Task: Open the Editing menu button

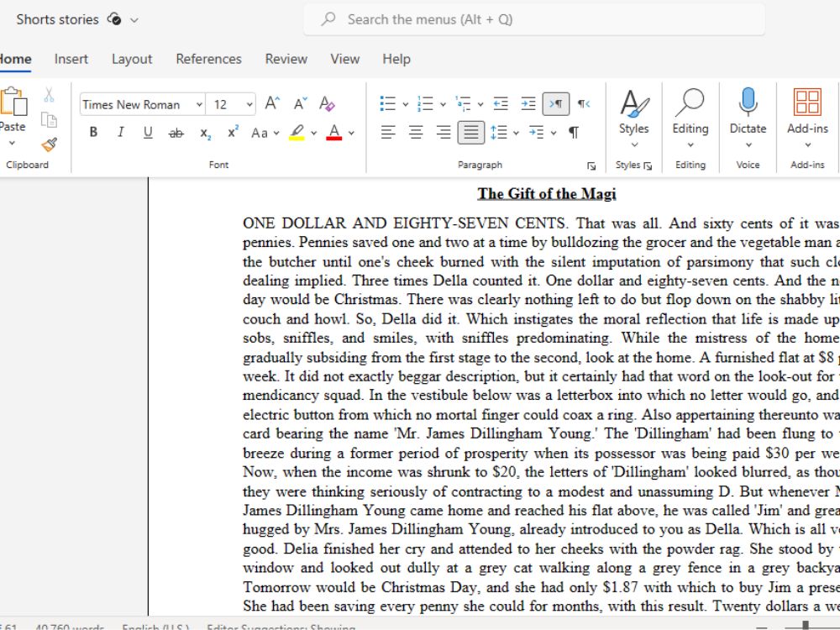Action: pos(690,119)
